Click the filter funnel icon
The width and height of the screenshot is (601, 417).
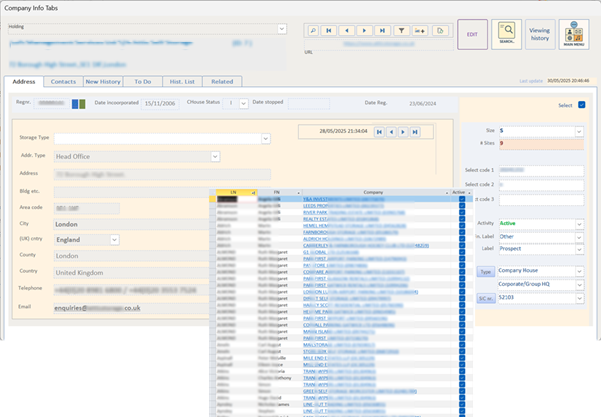pos(401,31)
